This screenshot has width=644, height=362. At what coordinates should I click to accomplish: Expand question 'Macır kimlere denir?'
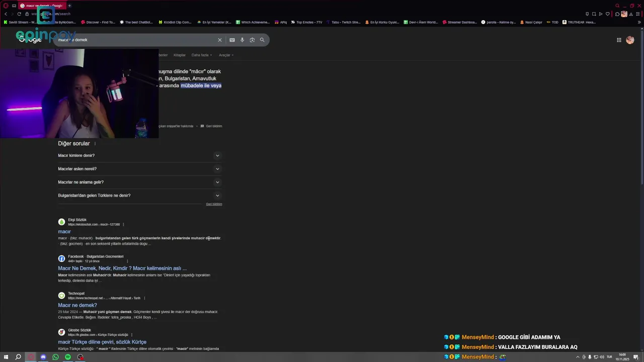click(139, 155)
